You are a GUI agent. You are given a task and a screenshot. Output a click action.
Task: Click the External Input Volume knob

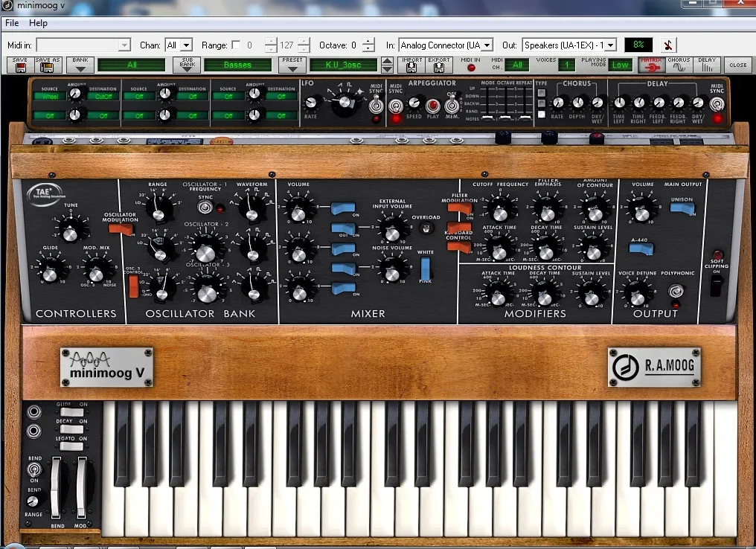point(392,231)
